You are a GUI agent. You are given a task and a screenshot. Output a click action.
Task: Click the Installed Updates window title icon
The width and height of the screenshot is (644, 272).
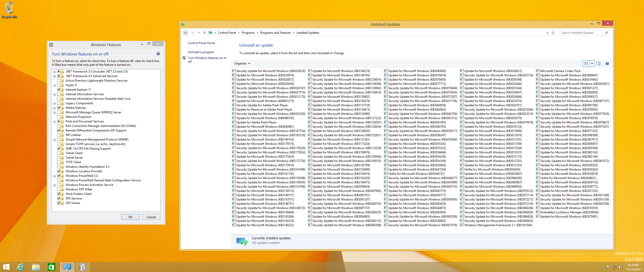pyautogui.click(x=183, y=24)
